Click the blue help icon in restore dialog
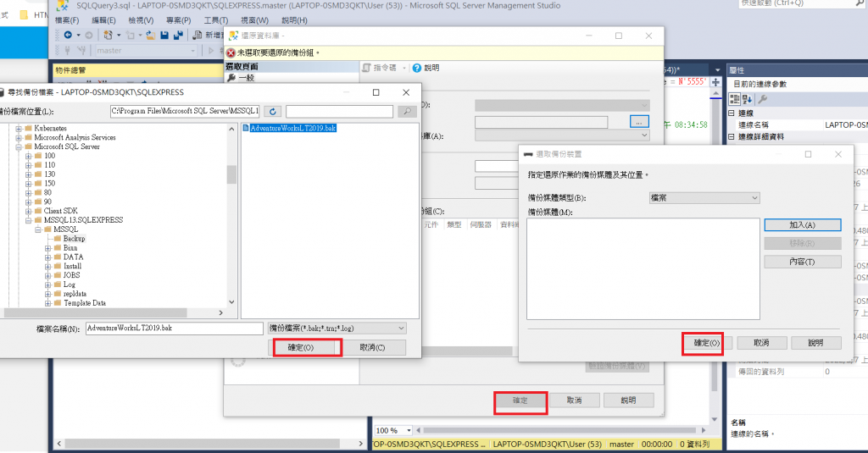 click(417, 68)
